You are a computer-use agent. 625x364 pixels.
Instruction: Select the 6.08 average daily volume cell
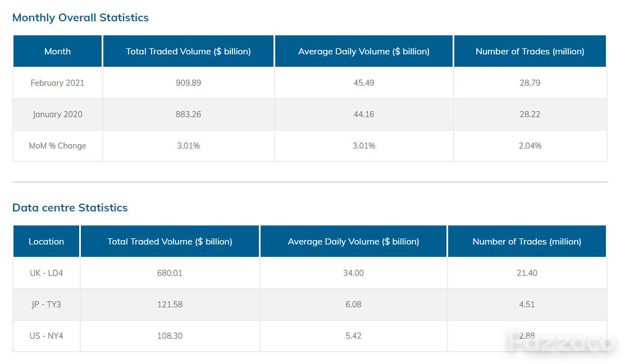pyautogui.click(x=353, y=304)
